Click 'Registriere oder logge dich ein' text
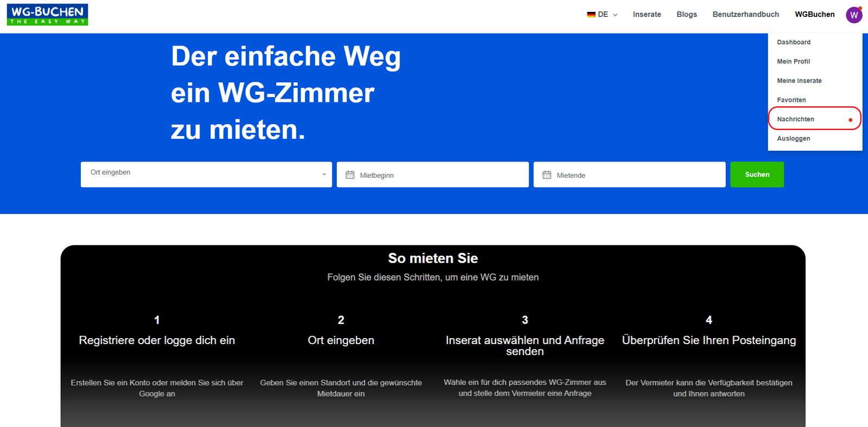This screenshot has height=427, width=868. click(157, 340)
